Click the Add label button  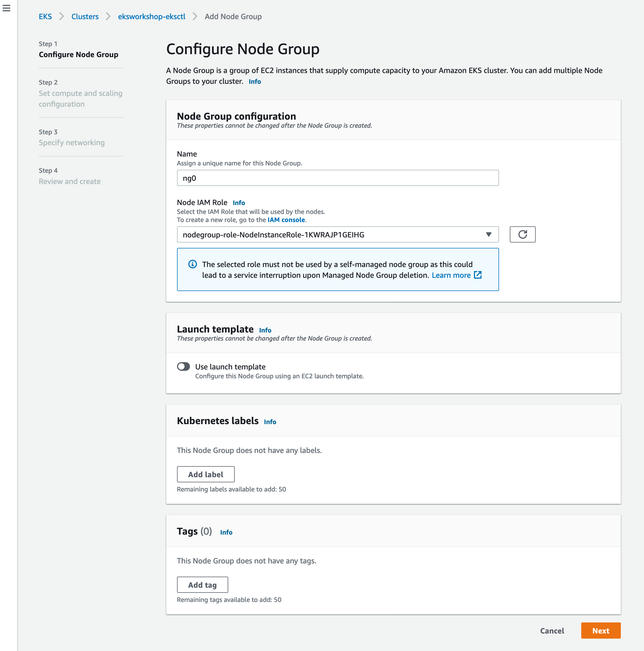(x=206, y=475)
